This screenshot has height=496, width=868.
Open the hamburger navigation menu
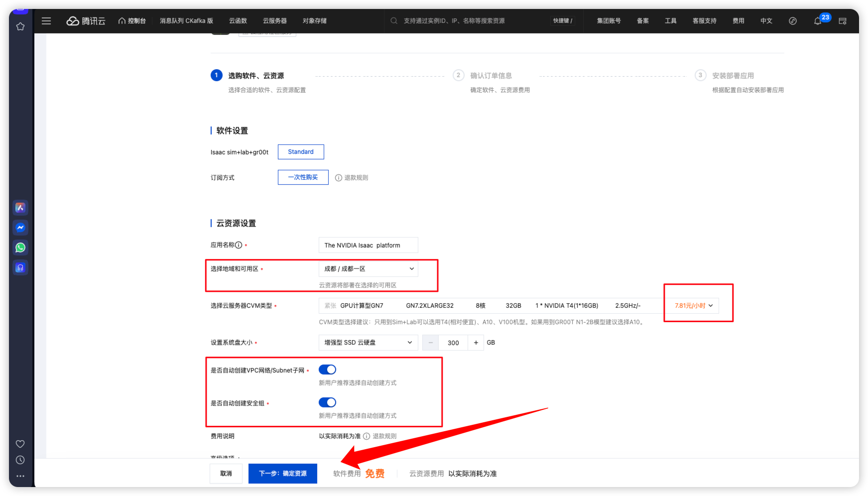tap(46, 21)
